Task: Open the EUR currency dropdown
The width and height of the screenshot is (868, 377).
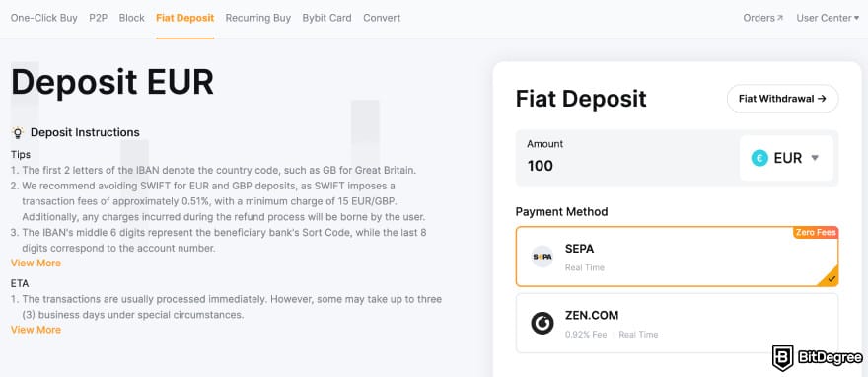Action: [x=786, y=158]
